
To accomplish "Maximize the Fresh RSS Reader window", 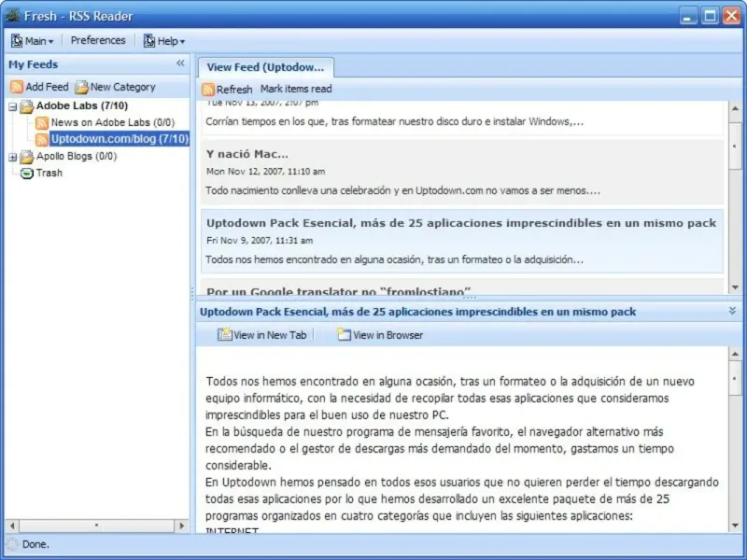I will [x=710, y=16].
